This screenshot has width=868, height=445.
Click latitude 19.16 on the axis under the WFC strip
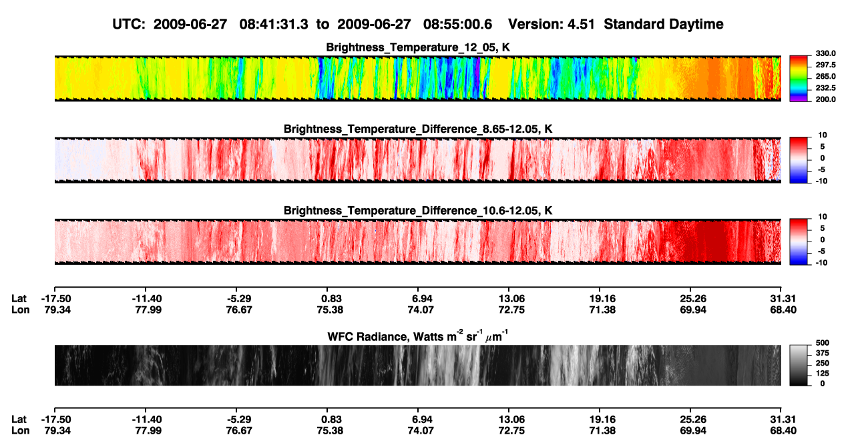pos(600,419)
